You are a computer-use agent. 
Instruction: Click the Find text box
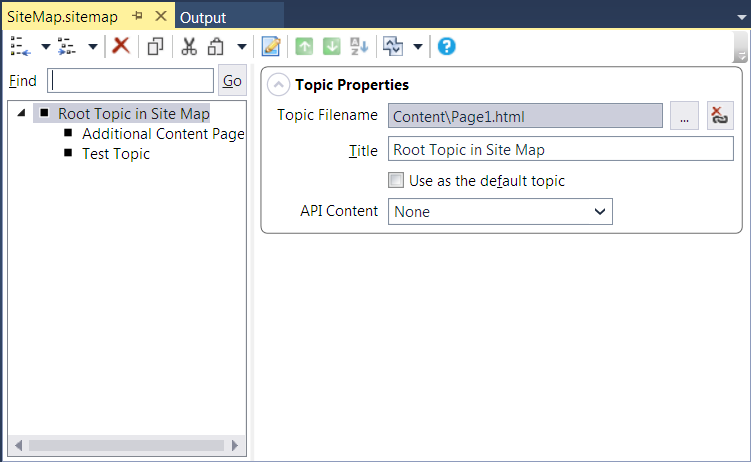pos(130,80)
